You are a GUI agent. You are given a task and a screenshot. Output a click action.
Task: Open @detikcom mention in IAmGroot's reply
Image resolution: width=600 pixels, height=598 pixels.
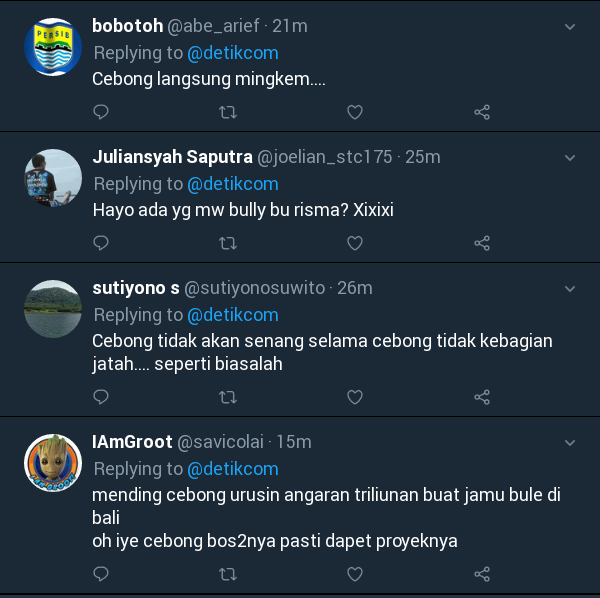tap(233, 469)
